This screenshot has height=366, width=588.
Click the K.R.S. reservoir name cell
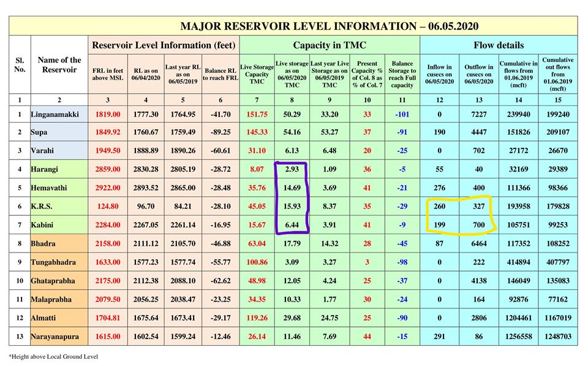[x=43, y=207]
